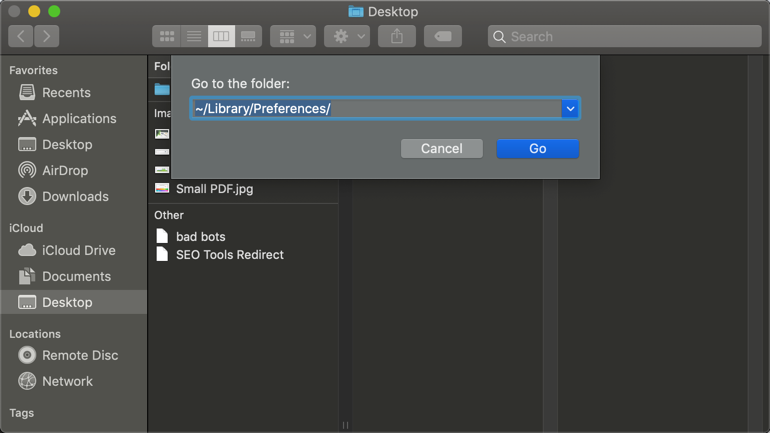Switch to icon view in toolbar
Viewport: 770px width, 433px height.
[167, 37]
